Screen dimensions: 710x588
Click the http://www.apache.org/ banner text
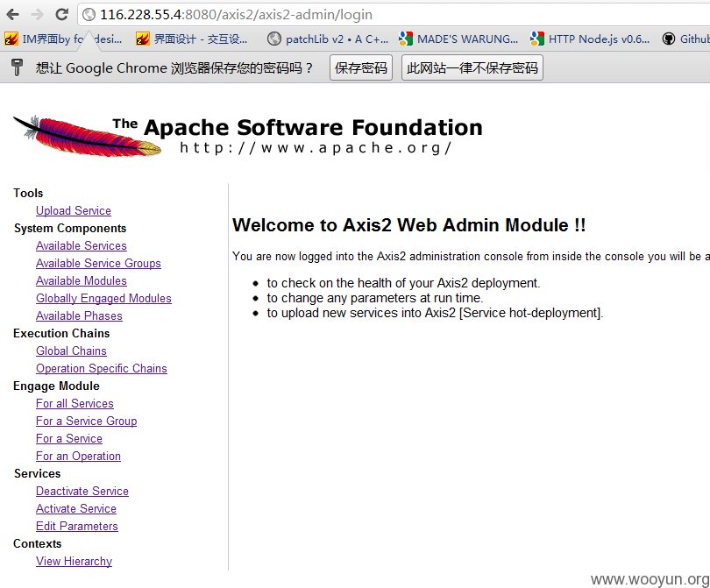pyautogui.click(x=316, y=147)
